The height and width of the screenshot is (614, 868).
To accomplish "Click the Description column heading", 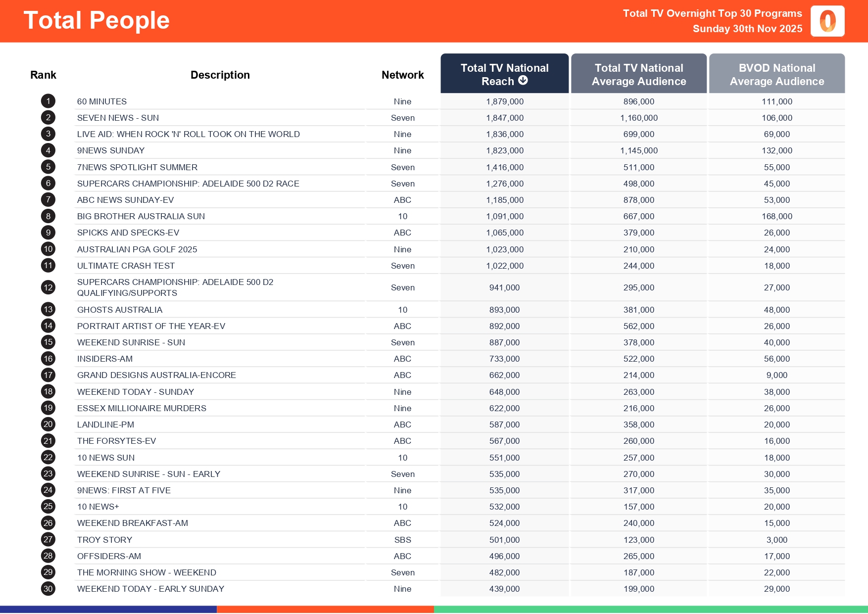I will (220, 75).
